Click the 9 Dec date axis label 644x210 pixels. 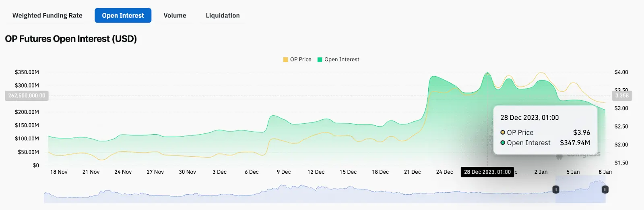coord(284,172)
